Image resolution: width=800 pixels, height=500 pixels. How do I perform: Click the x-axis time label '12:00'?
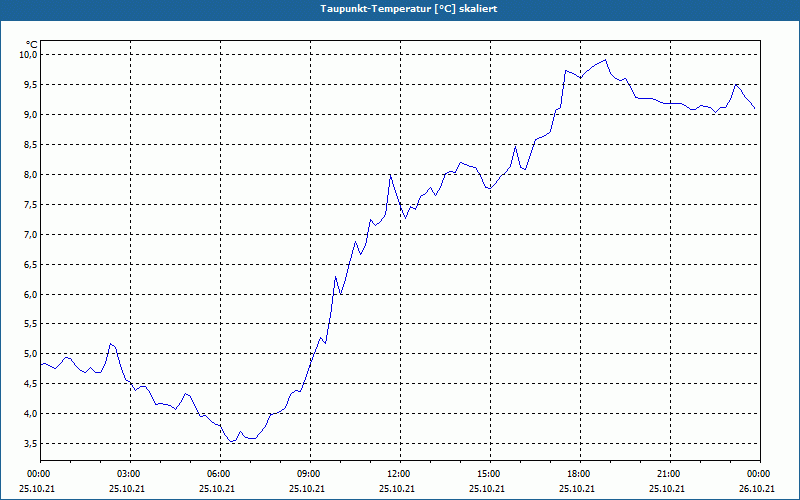tap(399, 474)
